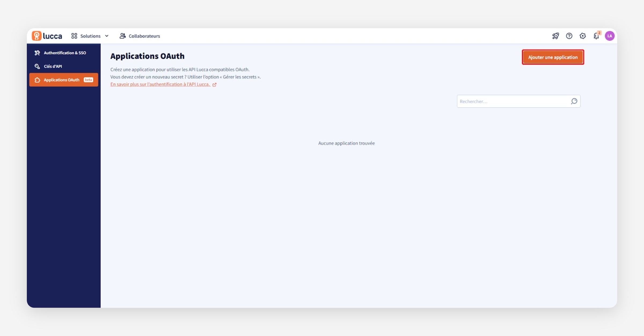This screenshot has height=336, width=644.
Task: Click the search magnifier icon
Action: pyautogui.click(x=574, y=101)
